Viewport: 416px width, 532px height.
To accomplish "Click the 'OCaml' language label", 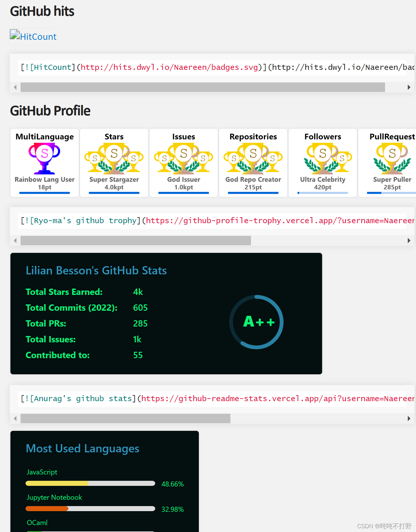I will (37, 523).
